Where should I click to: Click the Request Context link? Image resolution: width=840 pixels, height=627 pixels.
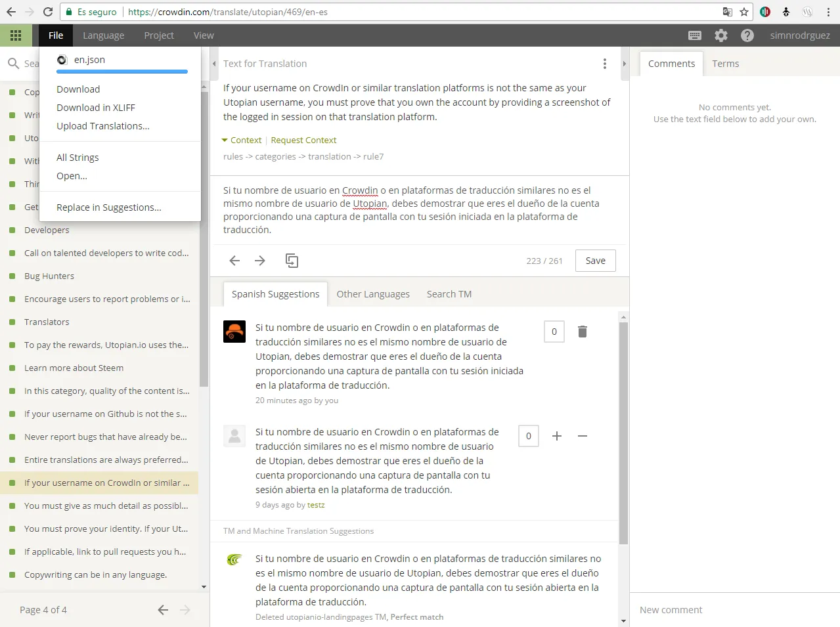coord(303,140)
